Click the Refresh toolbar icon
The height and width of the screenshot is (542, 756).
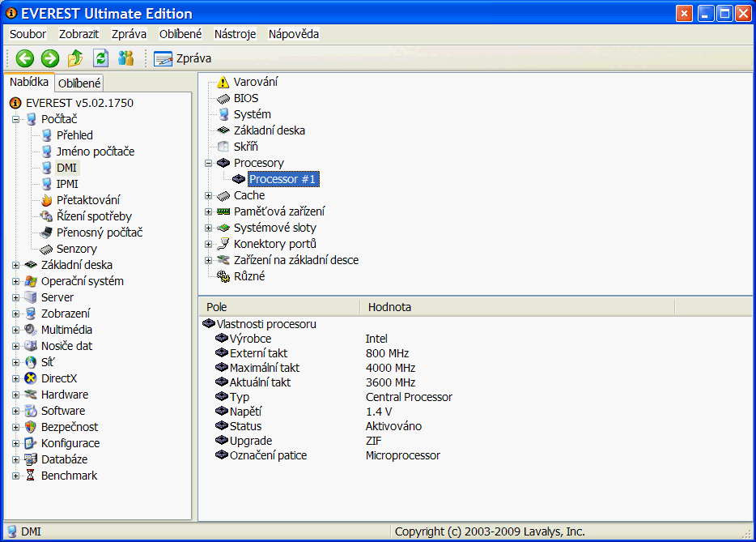coord(100,58)
